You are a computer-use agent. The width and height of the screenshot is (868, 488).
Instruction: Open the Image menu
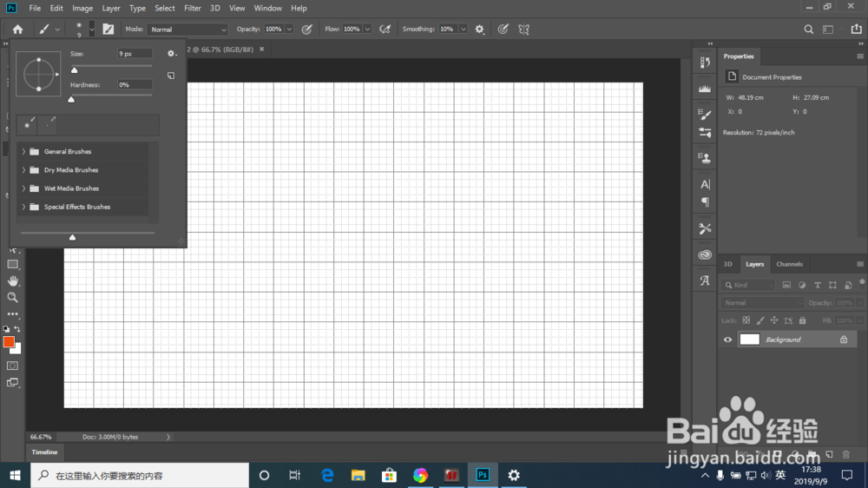(x=82, y=9)
